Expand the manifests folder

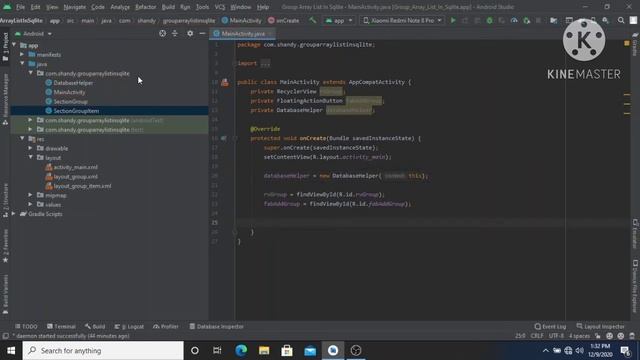(22, 54)
